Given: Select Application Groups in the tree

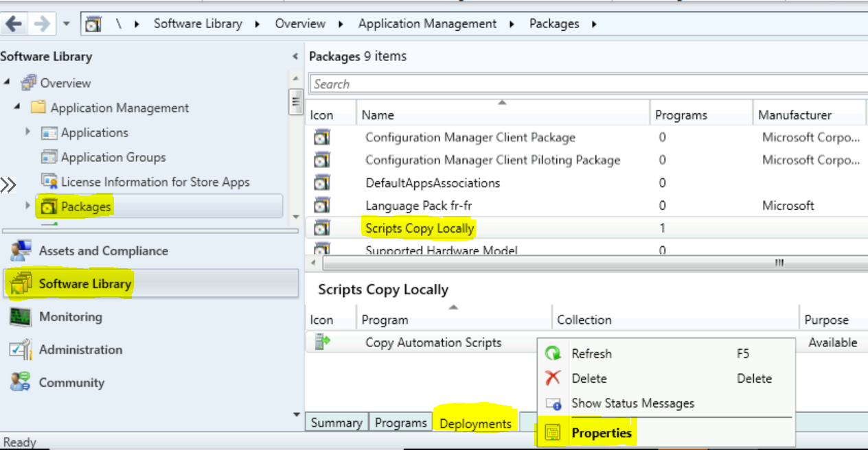Looking at the screenshot, I should (x=113, y=157).
